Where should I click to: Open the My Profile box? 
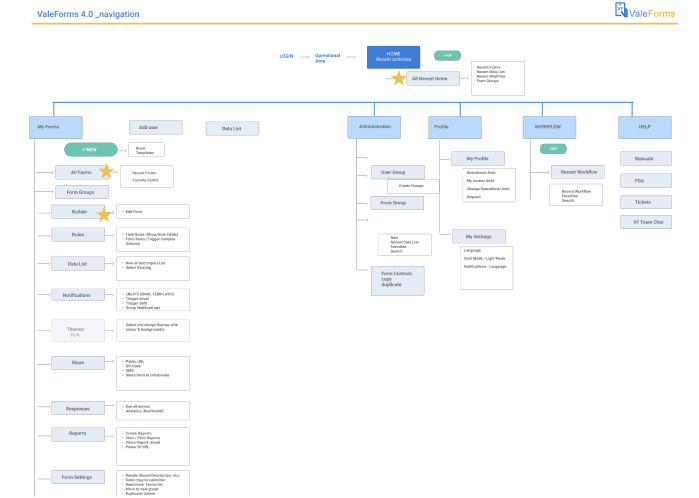click(478, 159)
